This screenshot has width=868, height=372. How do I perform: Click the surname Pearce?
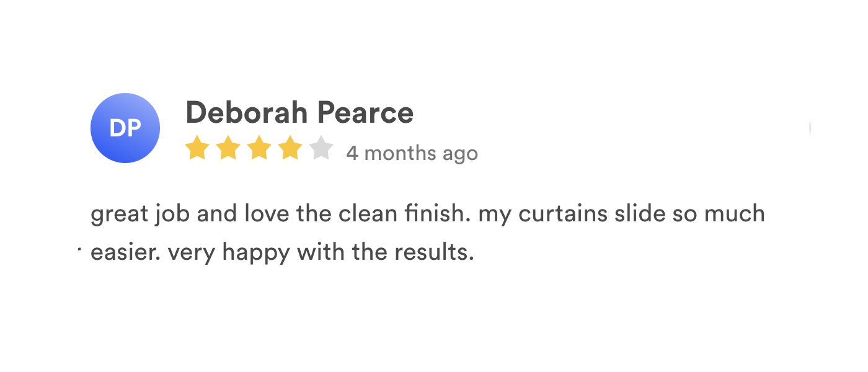pos(365,113)
